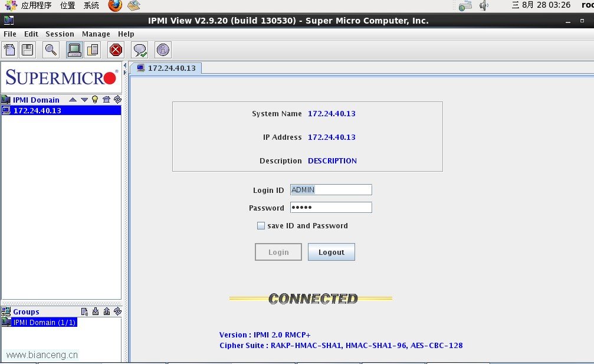Click the Supermicro logo
The width and height of the screenshot is (594, 364).
click(61, 77)
